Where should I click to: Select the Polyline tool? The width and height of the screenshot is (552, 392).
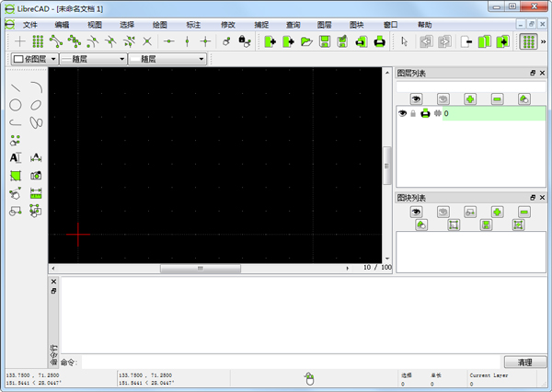click(x=15, y=122)
